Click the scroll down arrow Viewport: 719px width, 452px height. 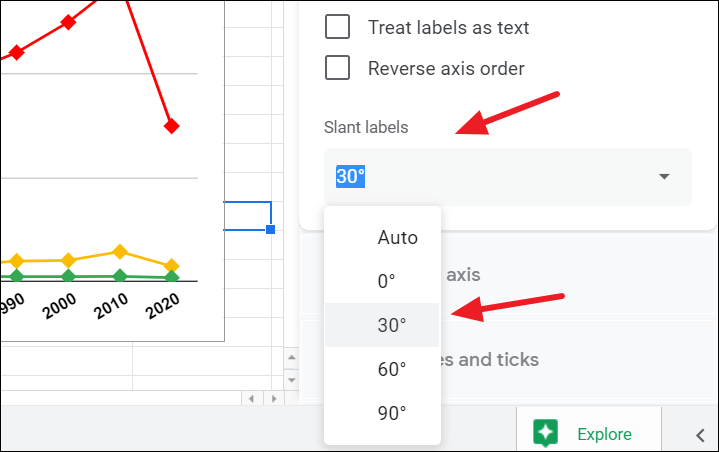pyautogui.click(x=291, y=380)
